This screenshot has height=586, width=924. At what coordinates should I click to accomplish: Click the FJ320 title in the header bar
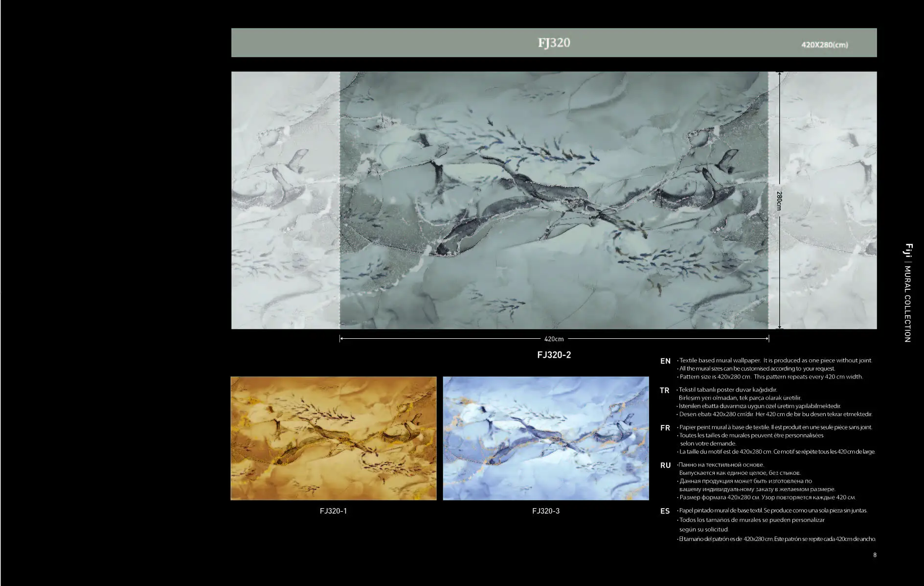click(x=554, y=43)
